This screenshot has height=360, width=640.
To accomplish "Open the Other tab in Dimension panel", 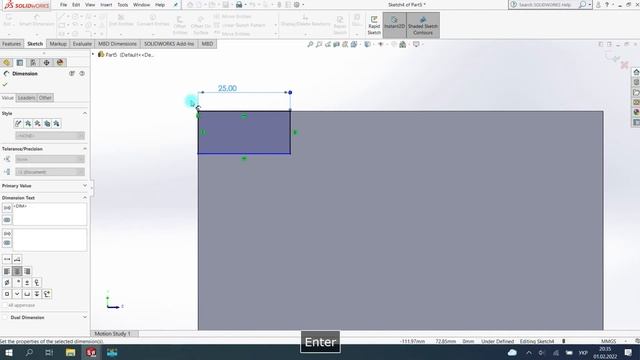I will point(45,98).
